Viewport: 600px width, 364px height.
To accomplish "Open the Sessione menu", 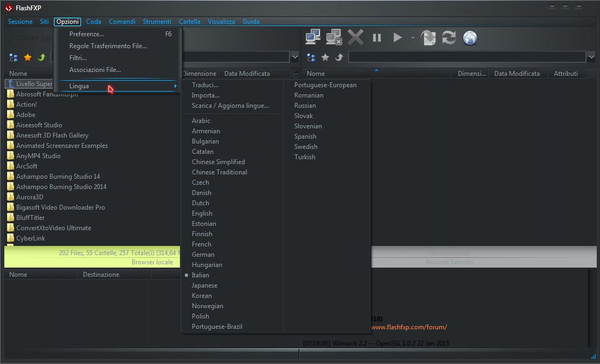I will pyautogui.click(x=20, y=22).
